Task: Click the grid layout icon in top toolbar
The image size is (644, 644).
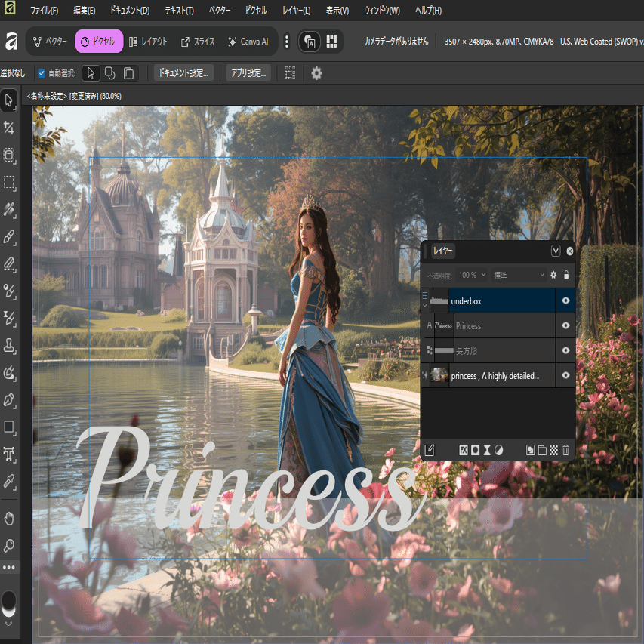Action: click(331, 41)
